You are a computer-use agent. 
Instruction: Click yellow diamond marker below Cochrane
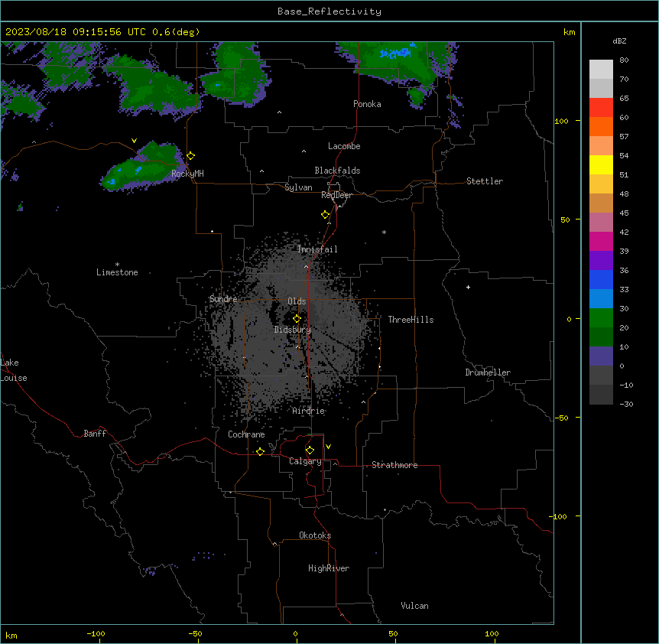click(x=260, y=451)
